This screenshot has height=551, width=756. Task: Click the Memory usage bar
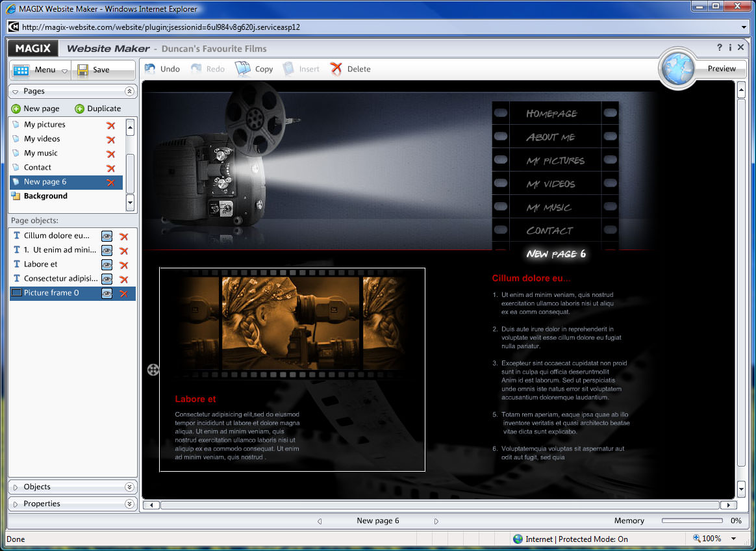click(692, 520)
